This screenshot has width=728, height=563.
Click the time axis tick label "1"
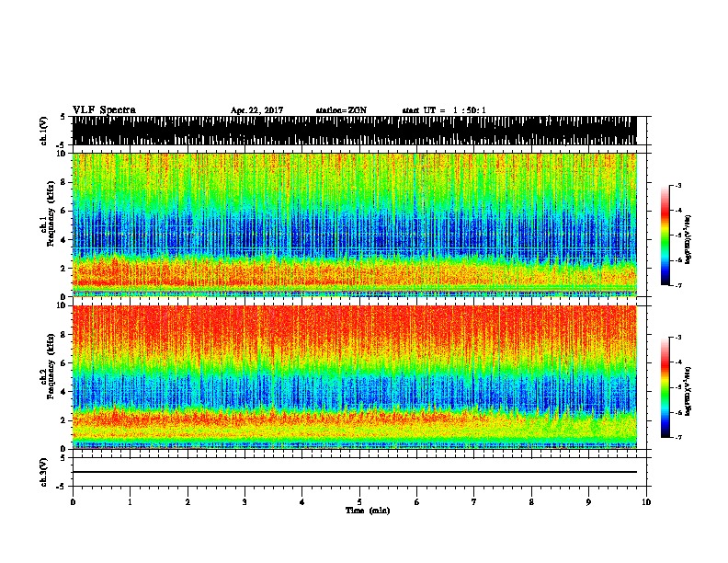[x=131, y=502]
